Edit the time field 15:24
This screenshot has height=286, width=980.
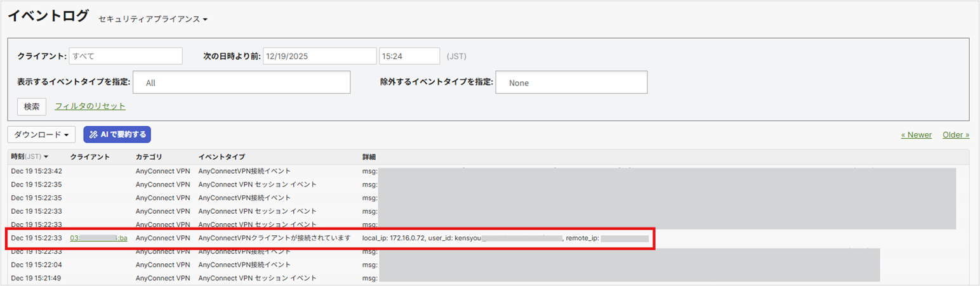coord(409,56)
